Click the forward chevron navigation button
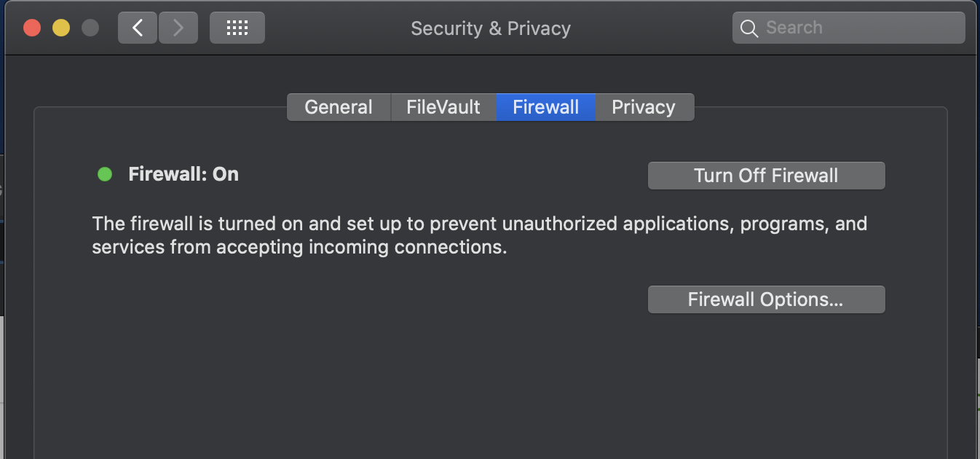This screenshot has height=459, width=980. 178,28
